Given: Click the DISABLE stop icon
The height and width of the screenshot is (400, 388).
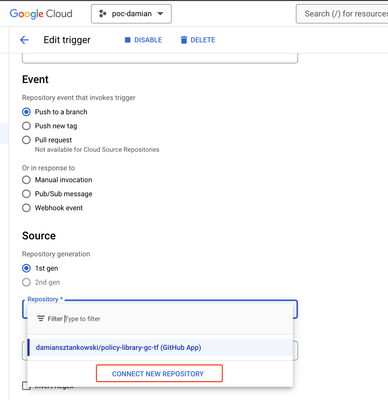Looking at the screenshot, I should (x=127, y=40).
